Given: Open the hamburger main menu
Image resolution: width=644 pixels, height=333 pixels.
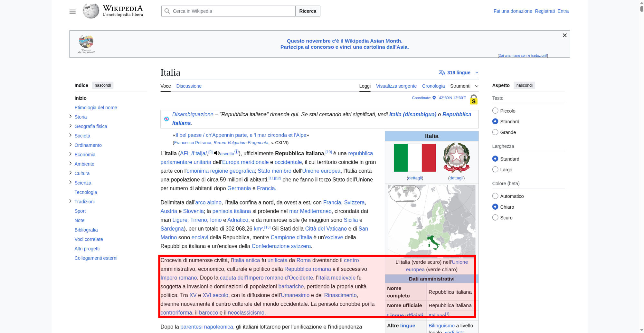Looking at the screenshot, I should (72, 11).
